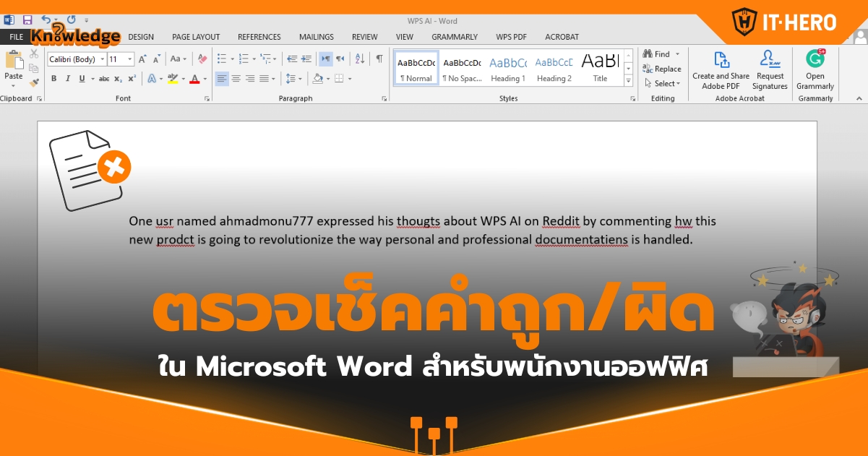Click the Center alignment icon
This screenshot has width=868, height=456.
click(x=236, y=79)
